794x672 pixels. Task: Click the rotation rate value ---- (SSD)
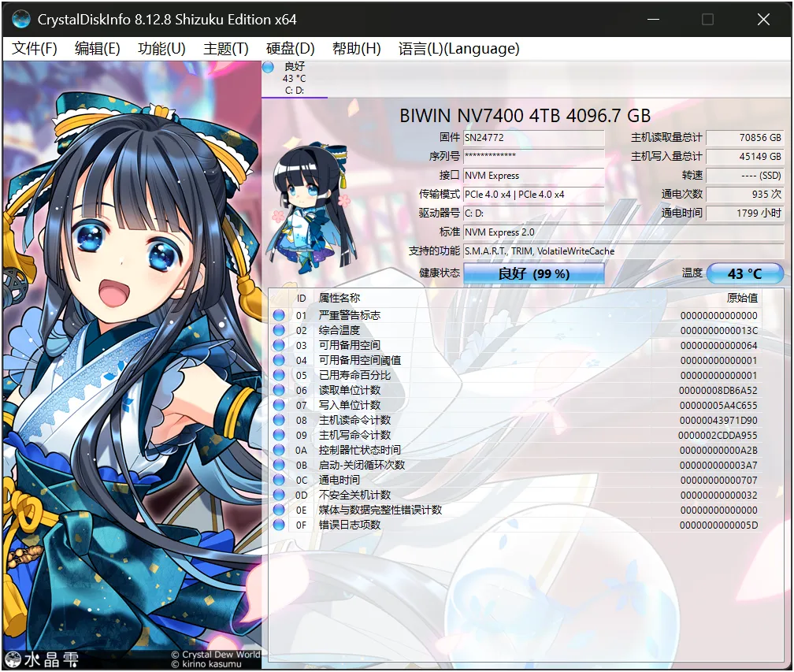click(x=744, y=176)
